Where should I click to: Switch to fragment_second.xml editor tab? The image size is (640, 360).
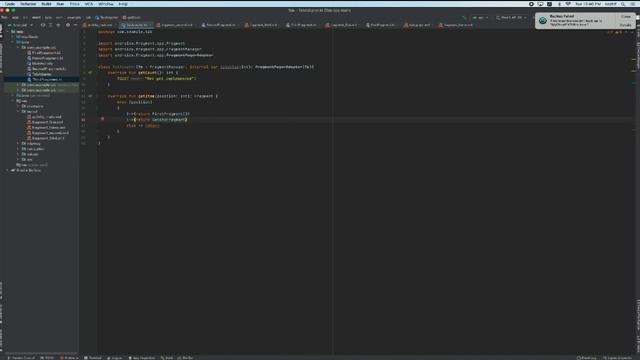176,25
